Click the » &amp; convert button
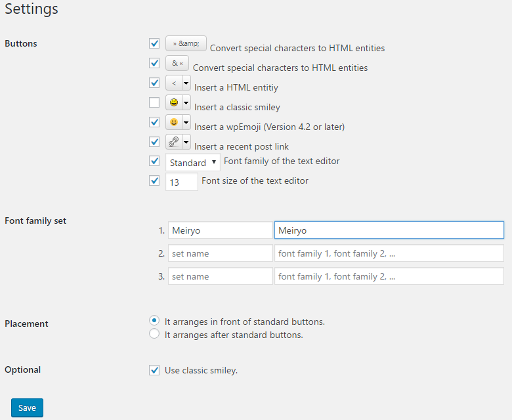This screenshot has width=512, height=420. pos(186,43)
